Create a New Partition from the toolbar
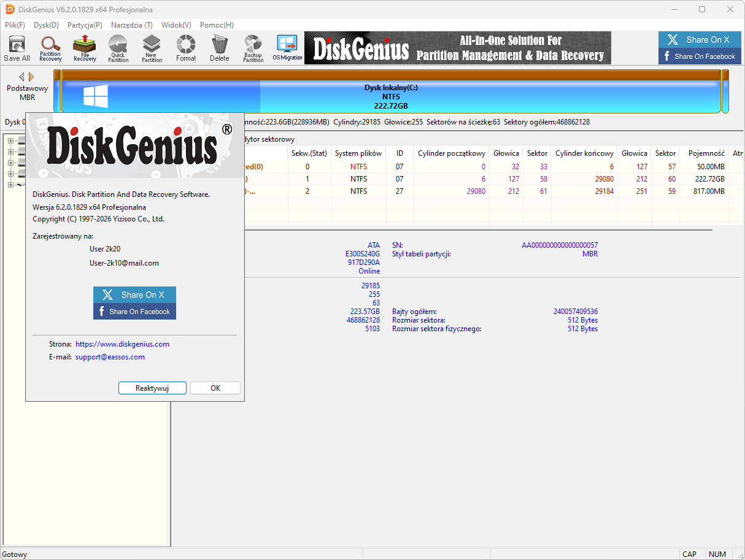 [152, 48]
